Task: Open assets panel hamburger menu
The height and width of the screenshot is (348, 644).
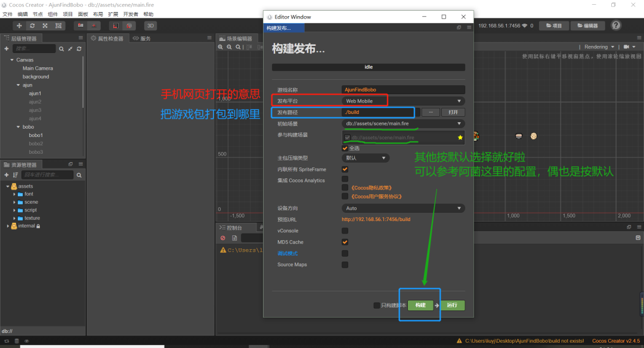Action: [80, 164]
